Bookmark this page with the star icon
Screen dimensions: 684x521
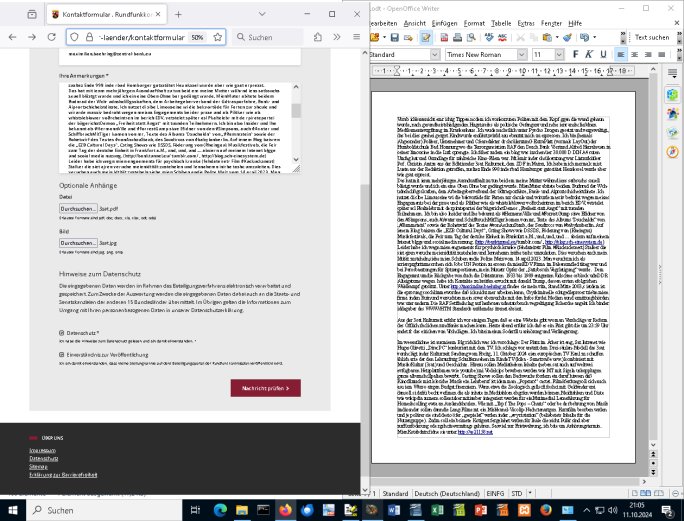click(218, 37)
